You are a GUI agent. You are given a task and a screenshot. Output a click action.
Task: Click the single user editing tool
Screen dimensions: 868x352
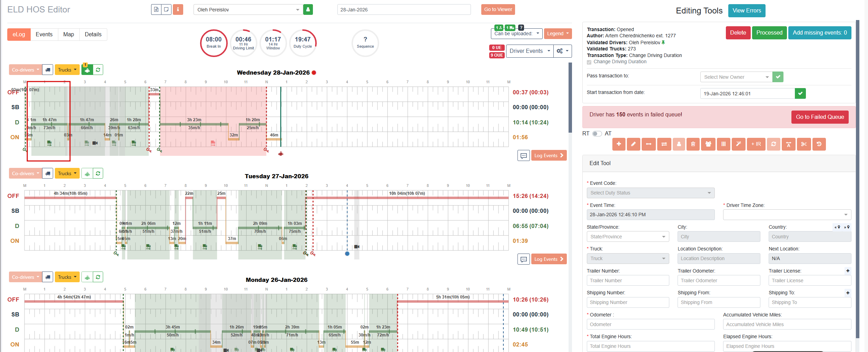679,144
